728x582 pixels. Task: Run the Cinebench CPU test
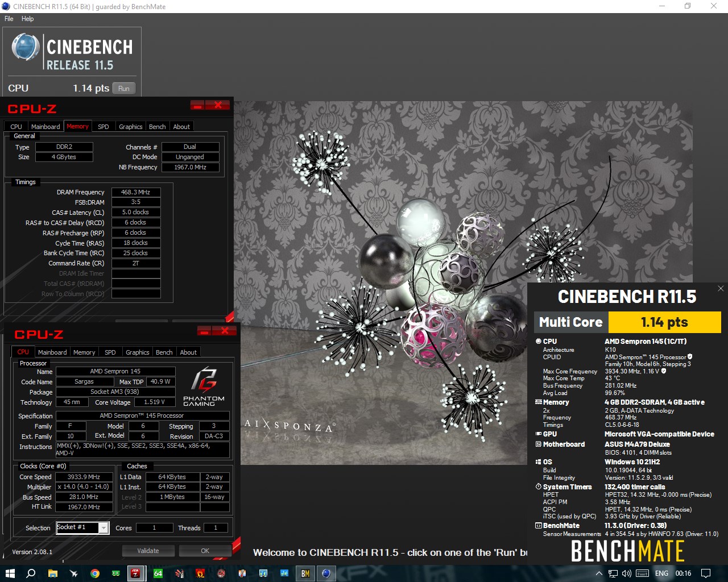[123, 88]
